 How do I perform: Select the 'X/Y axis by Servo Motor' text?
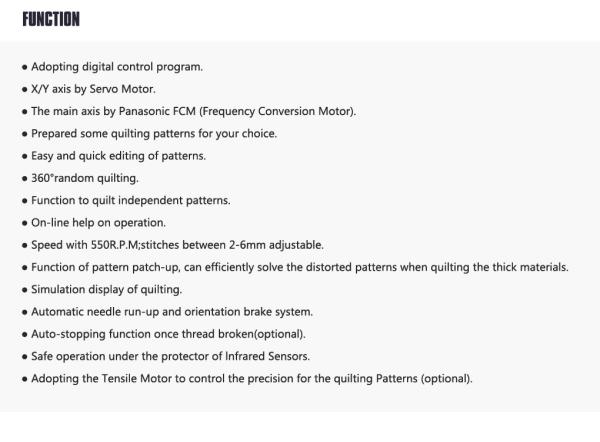(93, 89)
